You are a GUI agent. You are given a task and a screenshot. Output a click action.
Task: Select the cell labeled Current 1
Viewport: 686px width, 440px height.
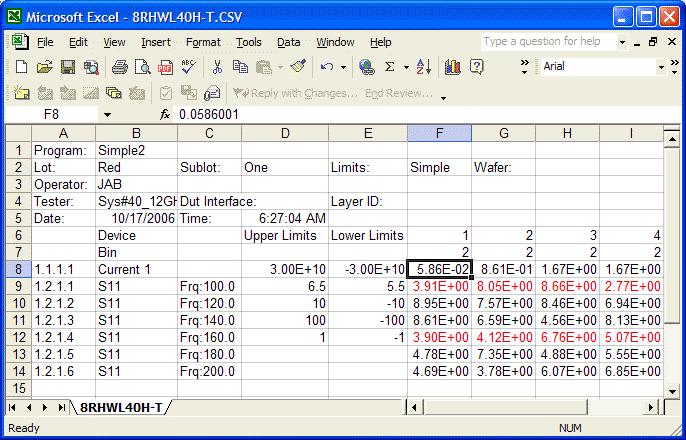136,269
